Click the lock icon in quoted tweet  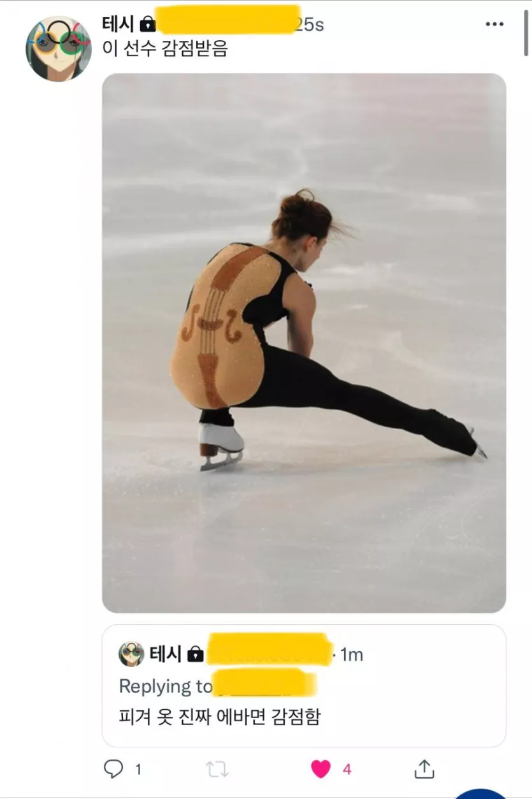196,654
